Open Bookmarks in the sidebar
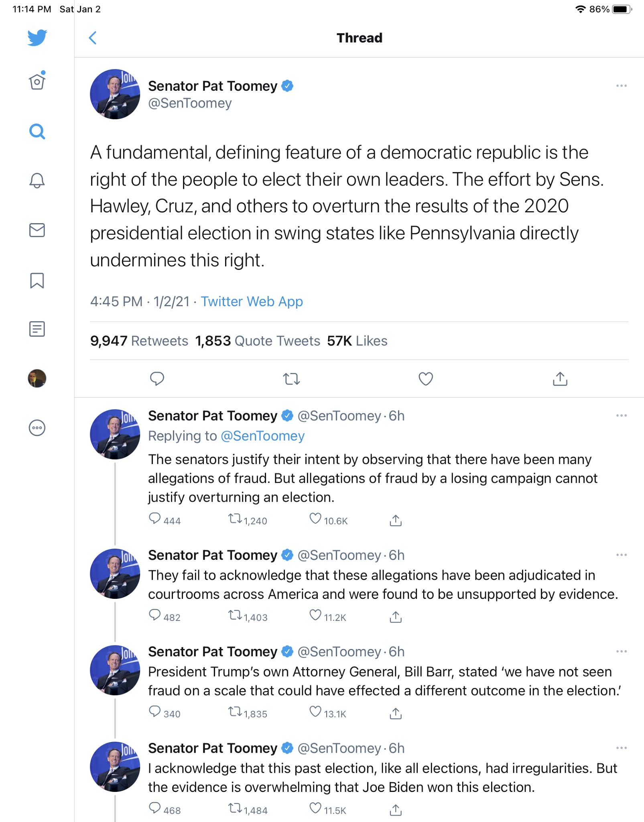 pyautogui.click(x=37, y=280)
